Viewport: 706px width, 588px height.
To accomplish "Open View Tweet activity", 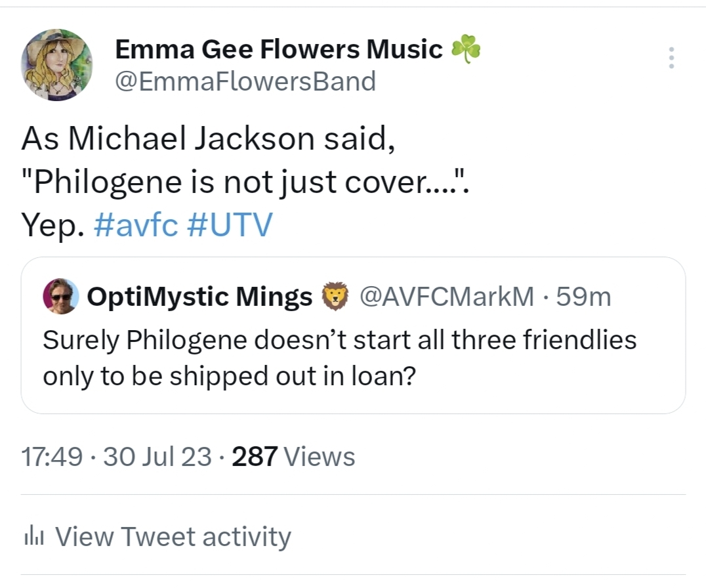I will pyautogui.click(x=173, y=537).
